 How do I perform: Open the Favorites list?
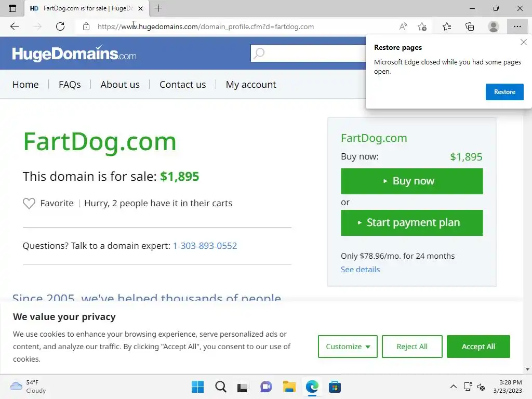(447, 26)
